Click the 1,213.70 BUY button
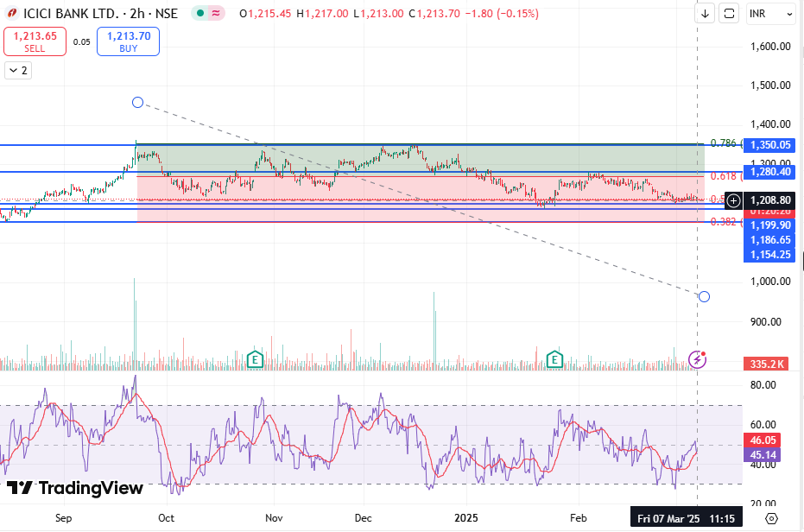The height and width of the screenshot is (532, 804). (x=128, y=41)
